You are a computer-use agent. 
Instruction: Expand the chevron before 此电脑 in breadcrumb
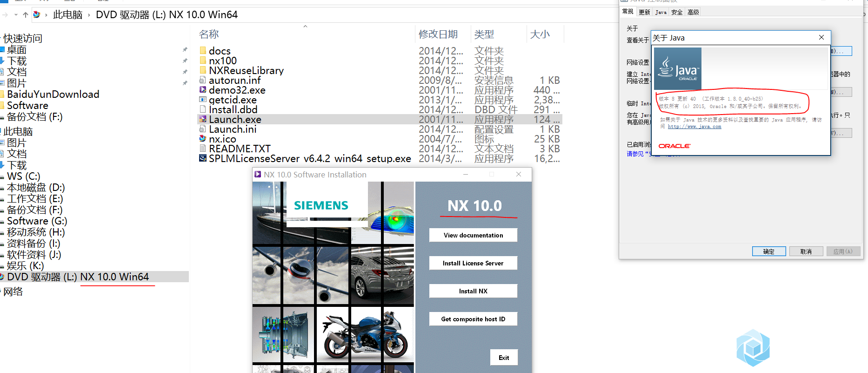pyautogui.click(x=46, y=15)
